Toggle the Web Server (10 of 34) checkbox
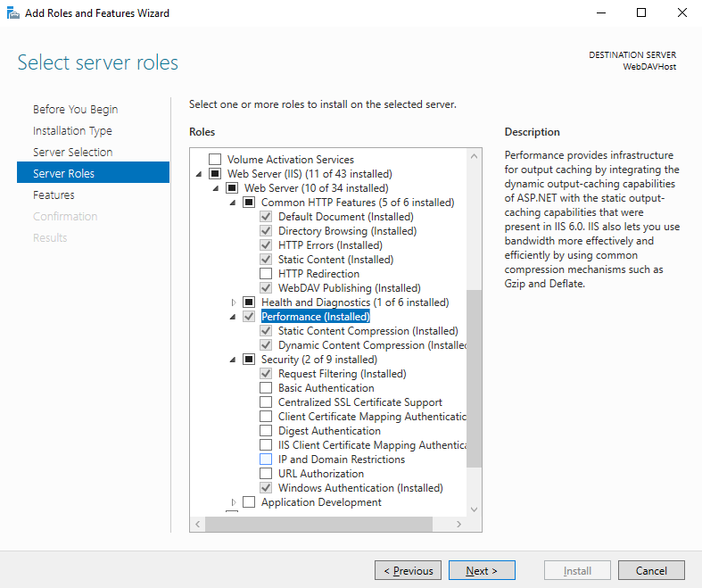This screenshot has height=588, width=702. 232,188
